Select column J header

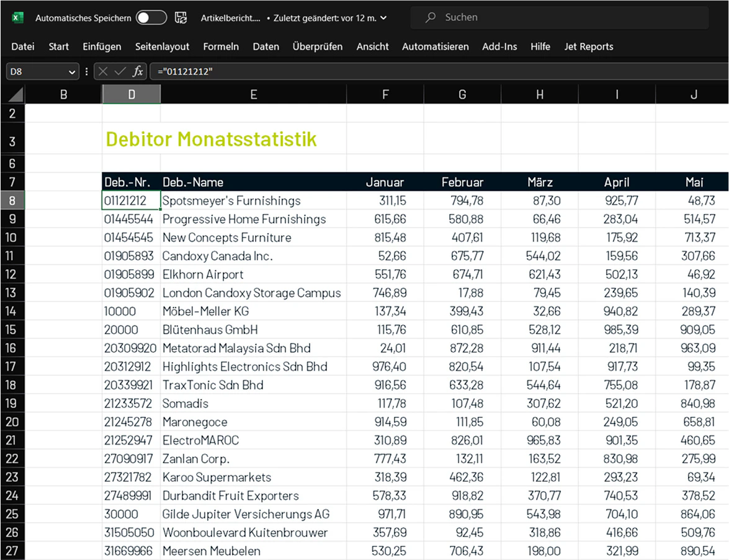(x=692, y=95)
